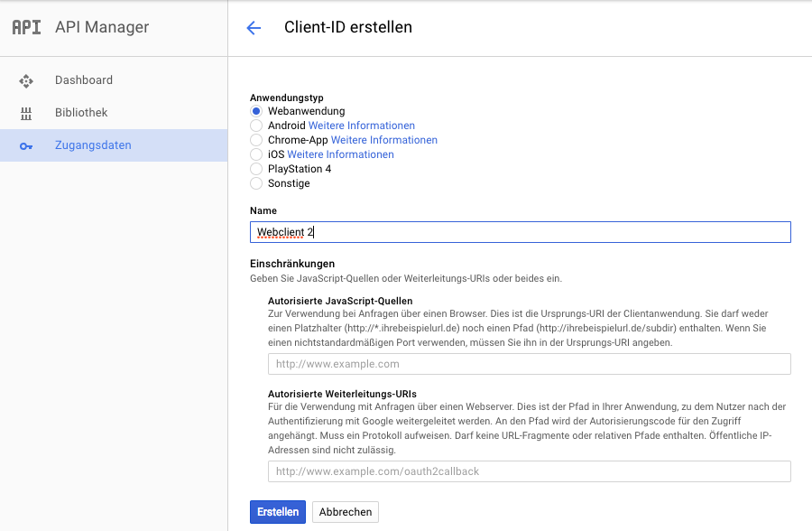Select the Sonstige radio button
This screenshot has height=531, width=812.
pyautogui.click(x=256, y=183)
